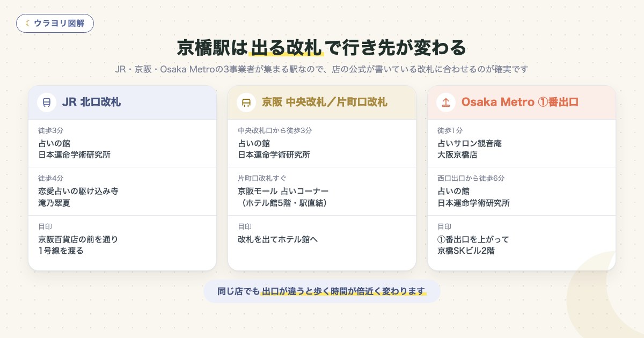Click 徒歩3分 in the JR card
This screenshot has width=644, height=338.
pos(51,130)
